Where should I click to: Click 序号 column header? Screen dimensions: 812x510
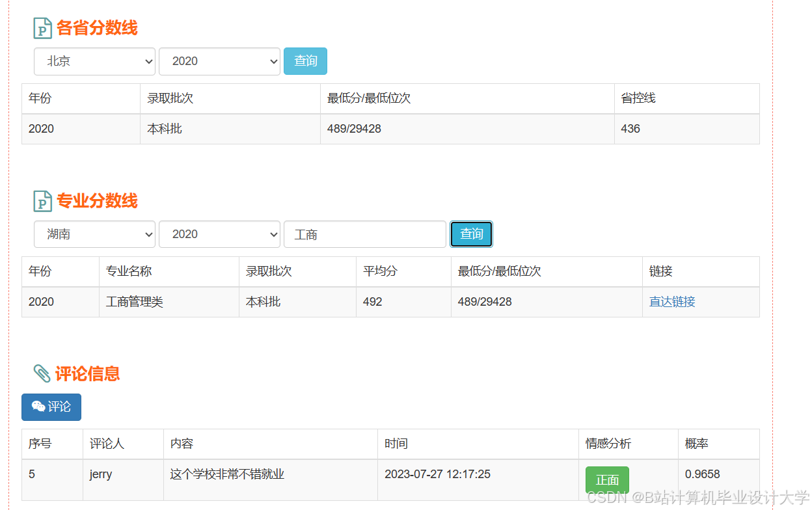(40, 444)
